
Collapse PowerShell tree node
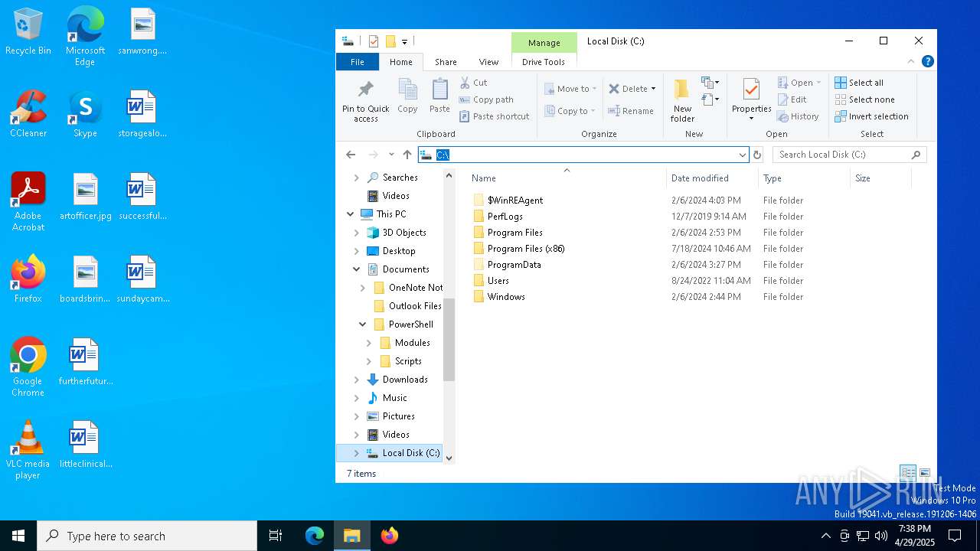point(363,324)
